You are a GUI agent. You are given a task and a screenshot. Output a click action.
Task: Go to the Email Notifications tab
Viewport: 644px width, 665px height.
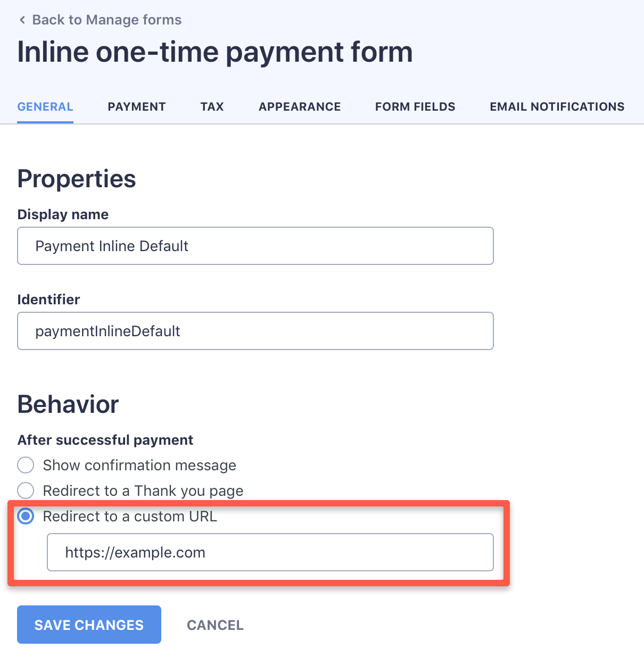point(557,107)
